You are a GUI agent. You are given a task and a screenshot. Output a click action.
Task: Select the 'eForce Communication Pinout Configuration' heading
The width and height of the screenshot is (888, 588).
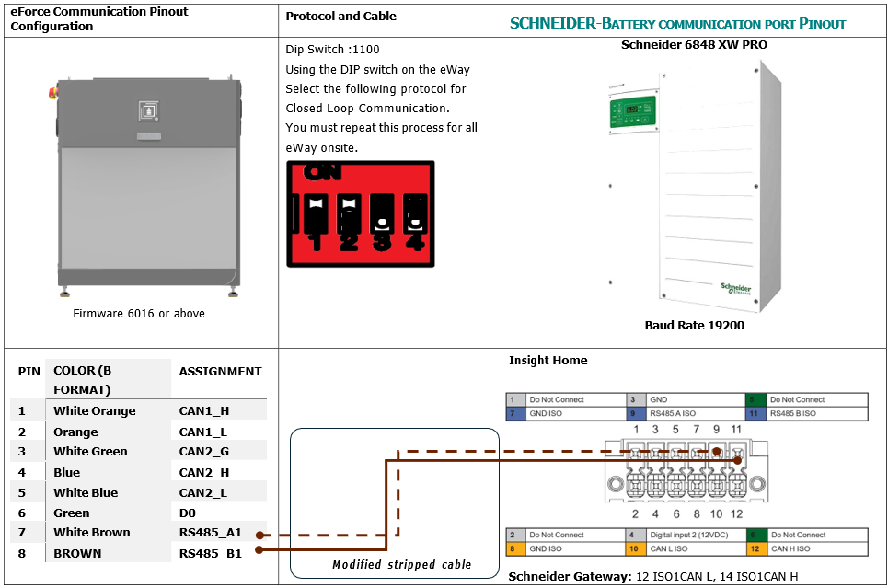99,18
